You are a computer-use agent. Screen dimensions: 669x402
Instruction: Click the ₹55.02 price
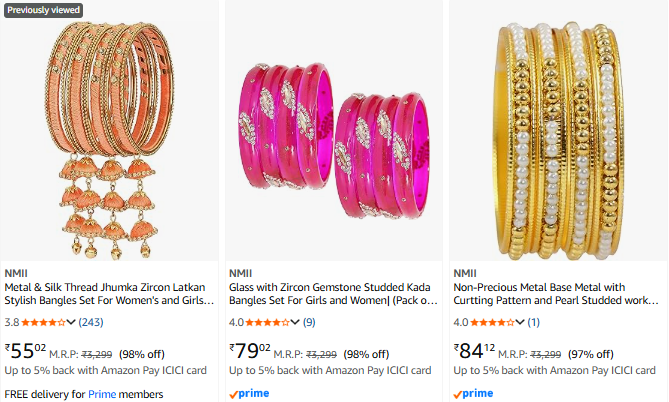[x=26, y=350]
